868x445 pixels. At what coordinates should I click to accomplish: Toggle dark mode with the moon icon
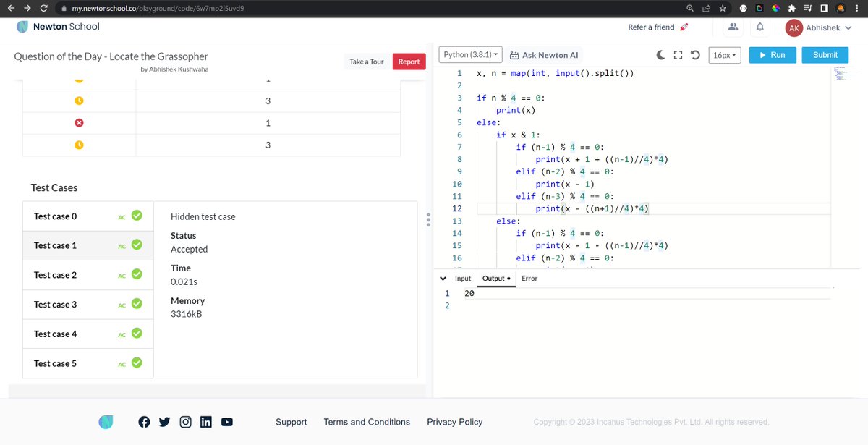[x=661, y=55]
